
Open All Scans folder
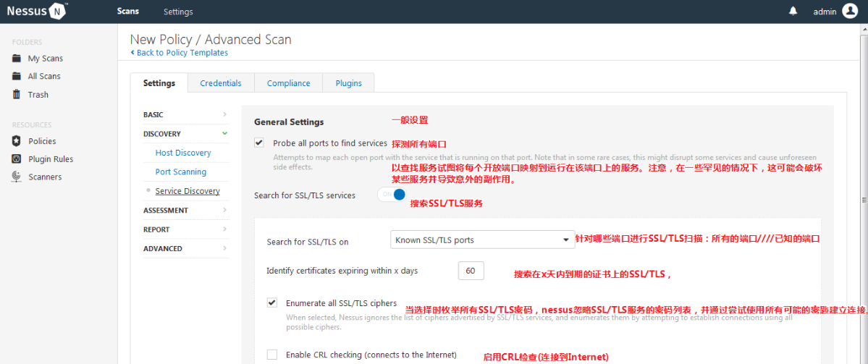tap(44, 76)
